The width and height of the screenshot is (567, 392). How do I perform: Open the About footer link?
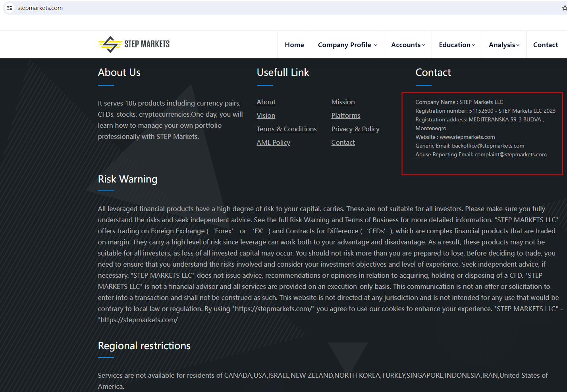coord(266,102)
